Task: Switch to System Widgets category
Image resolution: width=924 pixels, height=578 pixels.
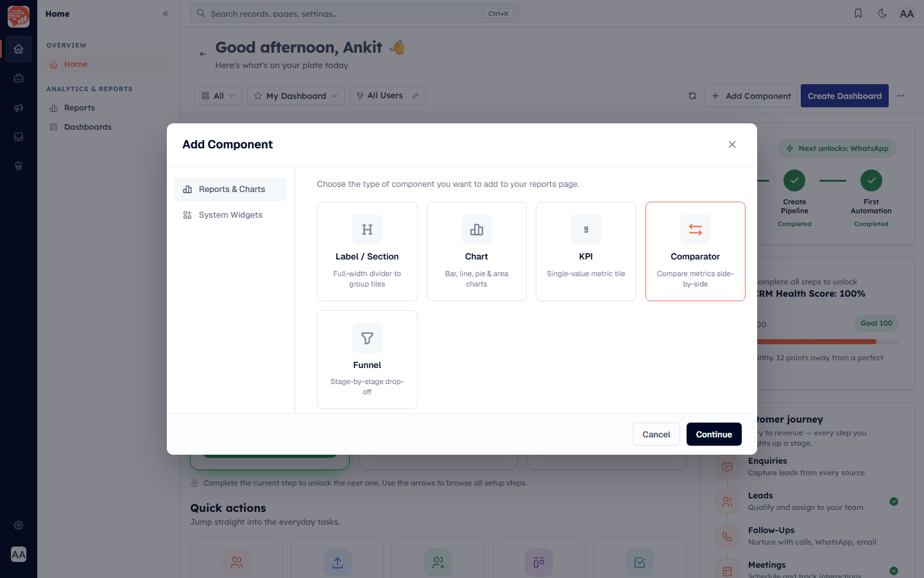Action: 230,215
